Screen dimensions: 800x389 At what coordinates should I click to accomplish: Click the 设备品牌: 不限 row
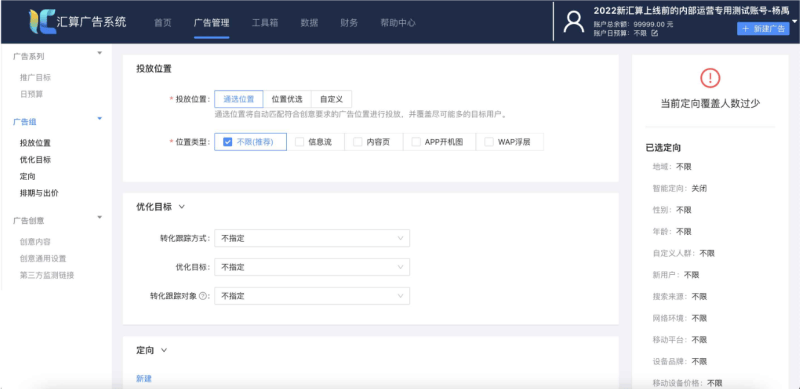coord(680,361)
